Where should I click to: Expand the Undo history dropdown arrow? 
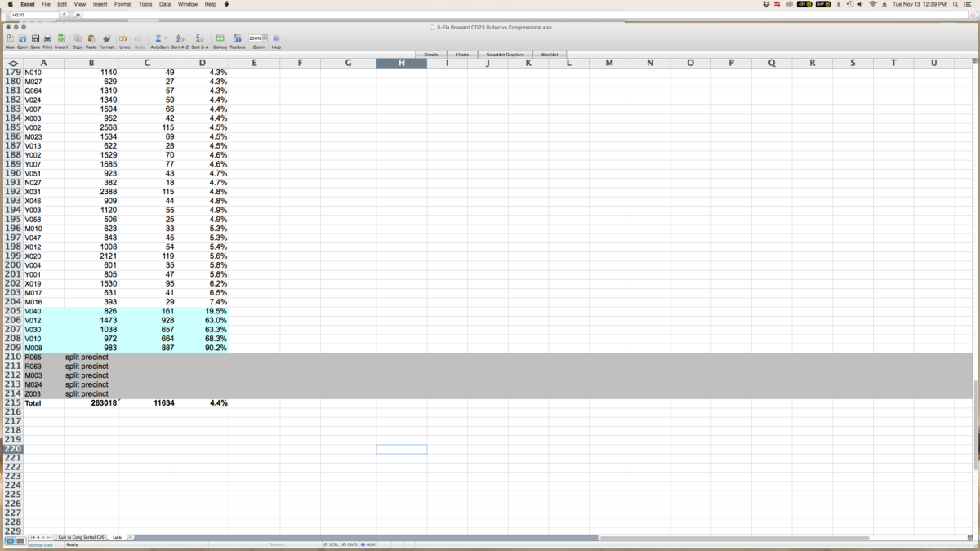coord(131,38)
